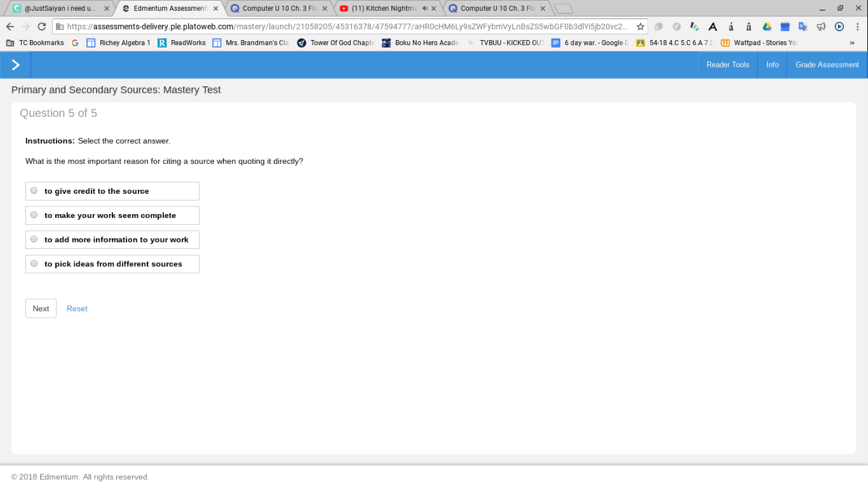This screenshot has height=488, width=868.
Task: Bookmark this page with the star icon
Action: 641,27
